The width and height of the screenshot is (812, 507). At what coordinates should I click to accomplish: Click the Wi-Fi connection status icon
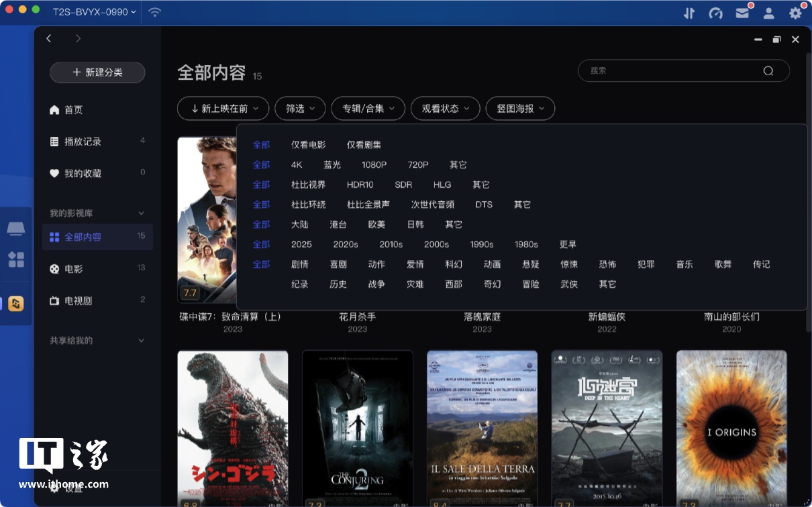155,12
